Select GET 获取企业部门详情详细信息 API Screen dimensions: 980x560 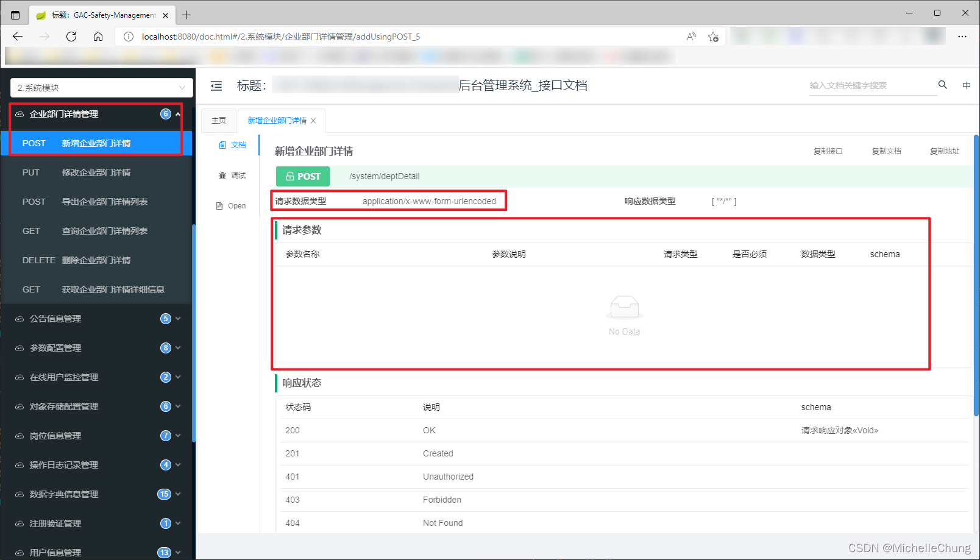point(96,289)
